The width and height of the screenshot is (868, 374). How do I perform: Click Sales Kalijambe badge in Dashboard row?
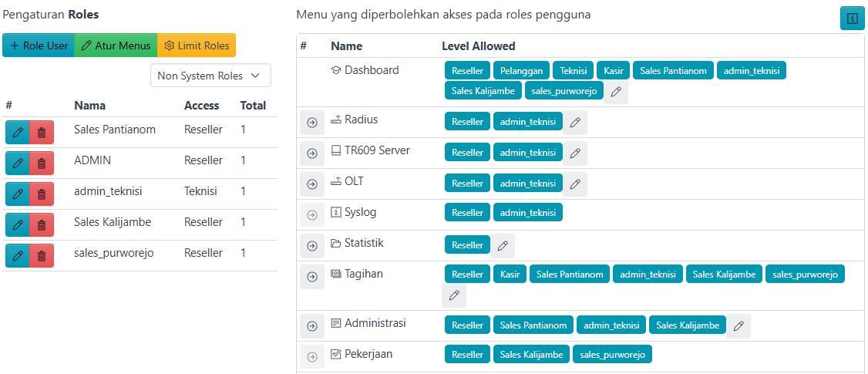tap(483, 90)
